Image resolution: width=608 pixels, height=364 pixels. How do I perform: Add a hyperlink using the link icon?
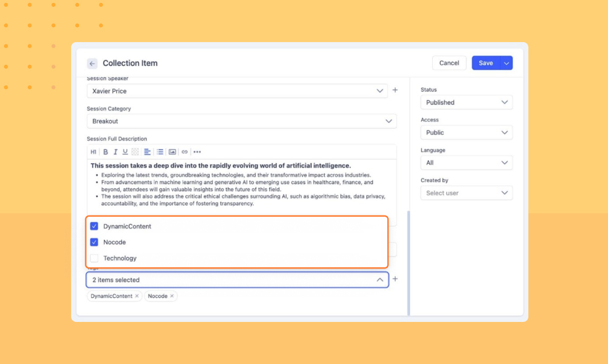184,152
